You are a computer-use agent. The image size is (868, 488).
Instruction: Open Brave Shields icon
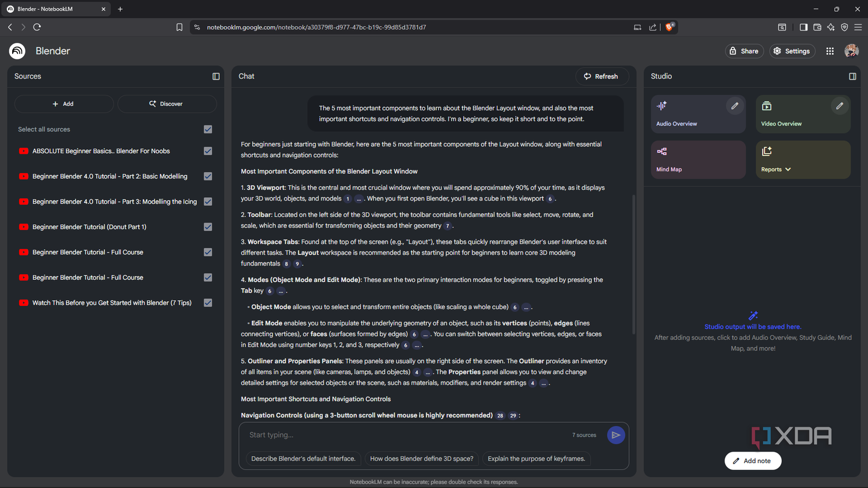pos(670,27)
